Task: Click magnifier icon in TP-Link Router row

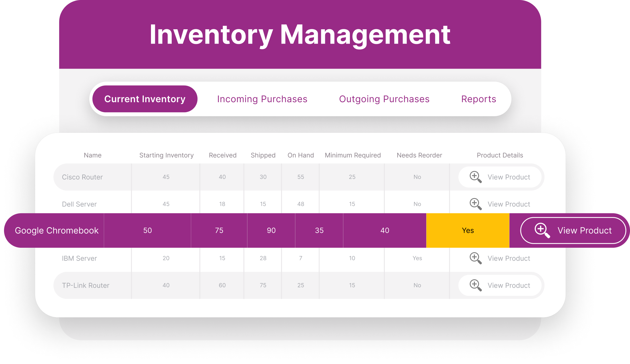Action: click(475, 285)
